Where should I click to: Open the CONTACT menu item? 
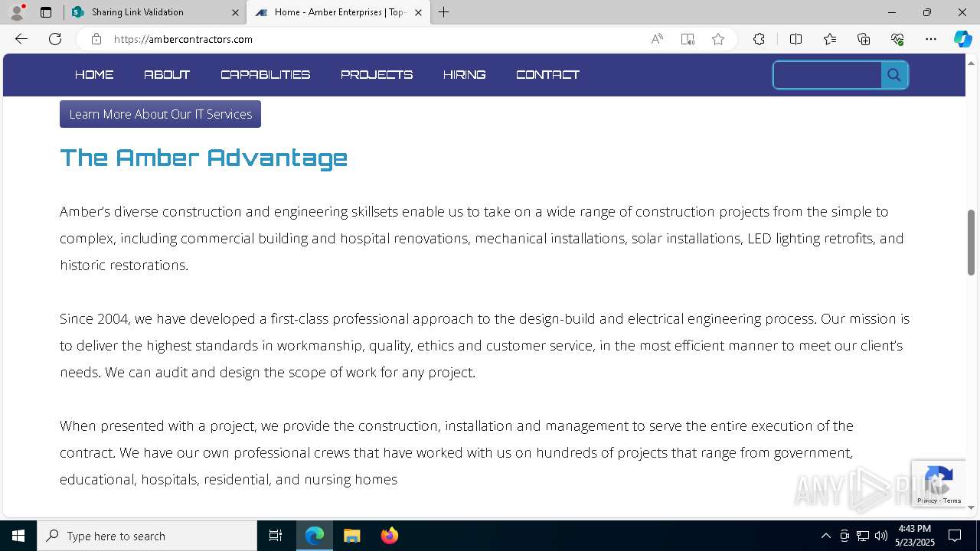[x=547, y=74]
